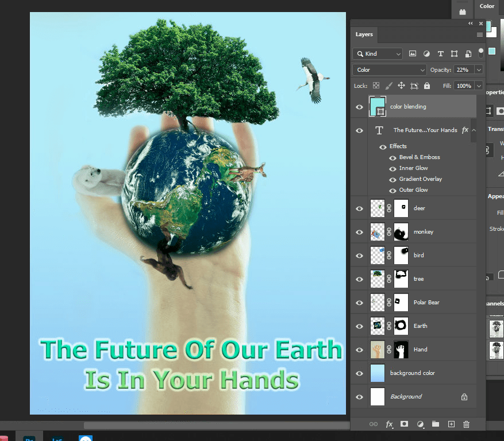
Task: Click the new group folder icon
Action: [x=436, y=424]
